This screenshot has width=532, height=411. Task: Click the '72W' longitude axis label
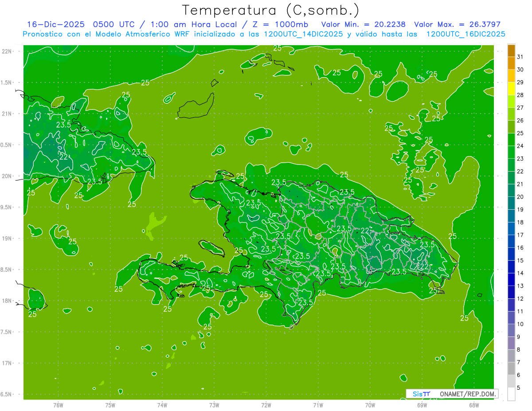(x=266, y=405)
